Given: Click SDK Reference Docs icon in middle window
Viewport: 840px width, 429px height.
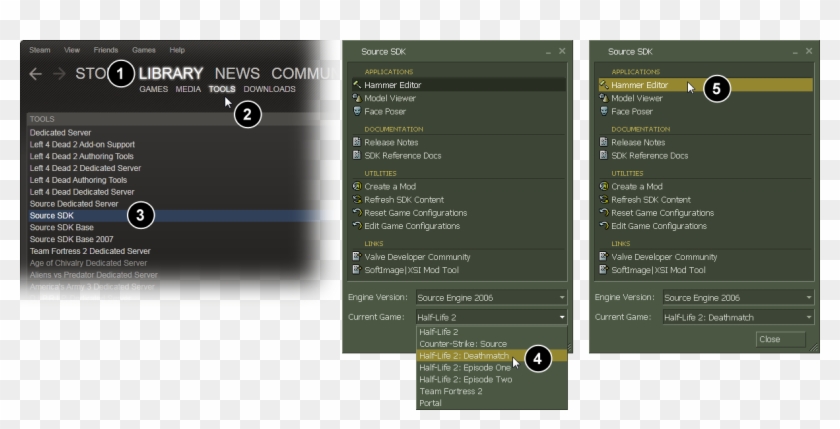Looking at the screenshot, I should [357, 155].
